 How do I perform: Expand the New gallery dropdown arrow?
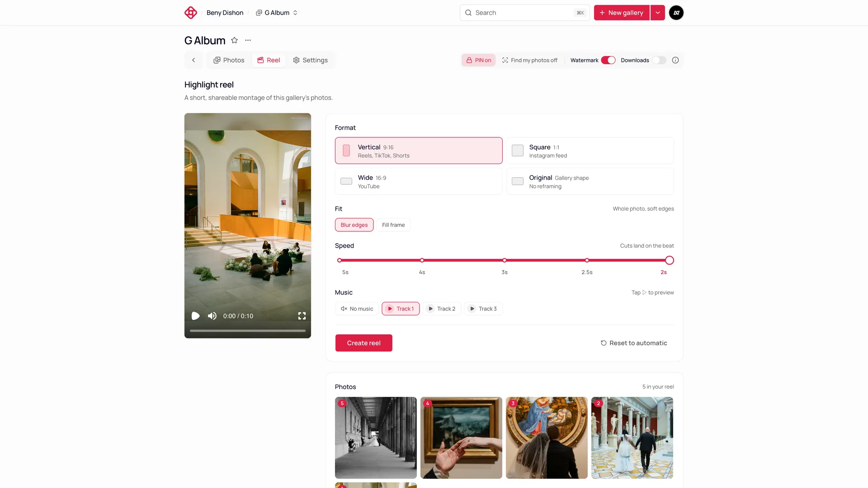pyautogui.click(x=658, y=13)
